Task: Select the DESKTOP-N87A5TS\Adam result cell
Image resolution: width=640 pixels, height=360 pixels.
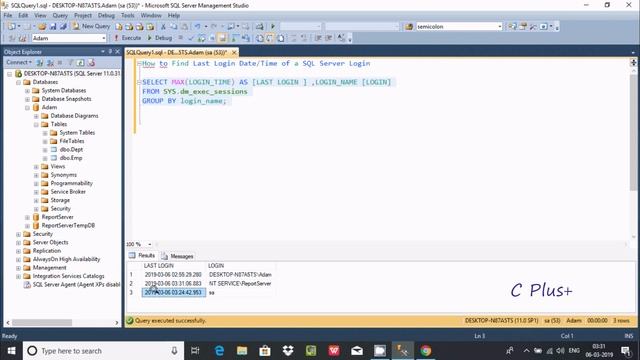Action: [240, 275]
